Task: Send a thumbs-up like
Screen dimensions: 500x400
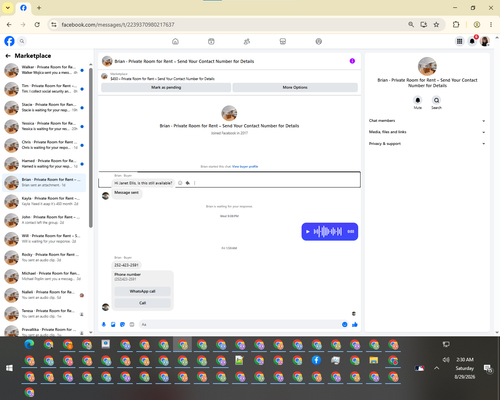Action: point(355,324)
